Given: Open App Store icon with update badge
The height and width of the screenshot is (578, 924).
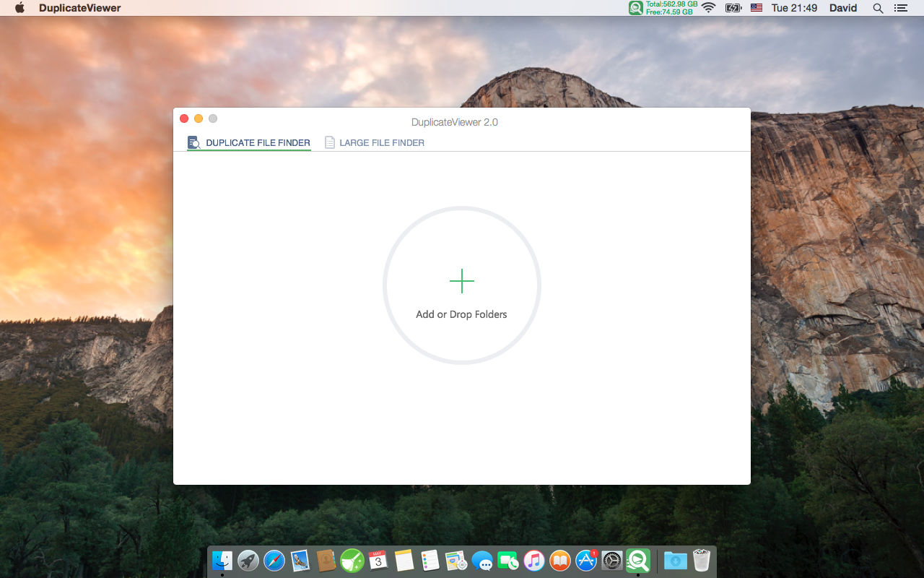Looking at the screenshot, I should [586, 560].
